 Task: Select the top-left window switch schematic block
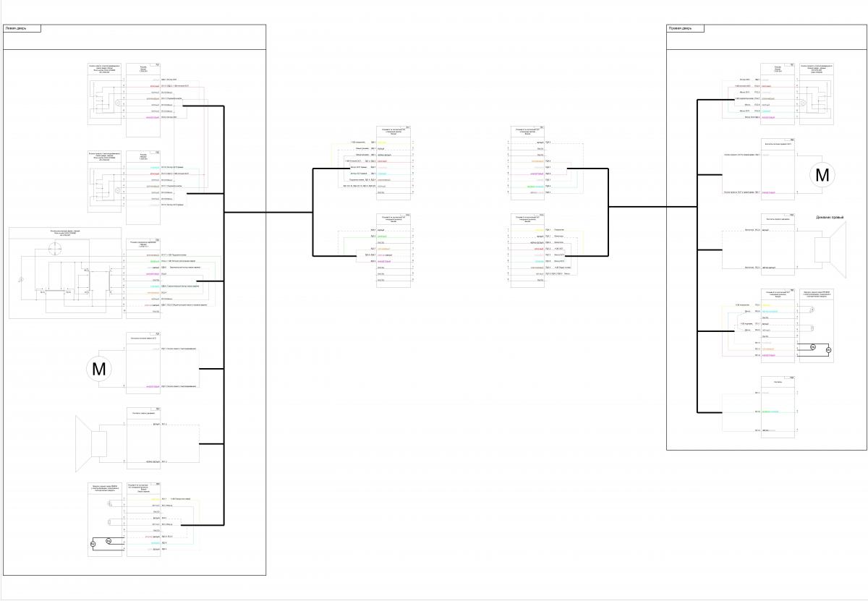coord(106,100)
